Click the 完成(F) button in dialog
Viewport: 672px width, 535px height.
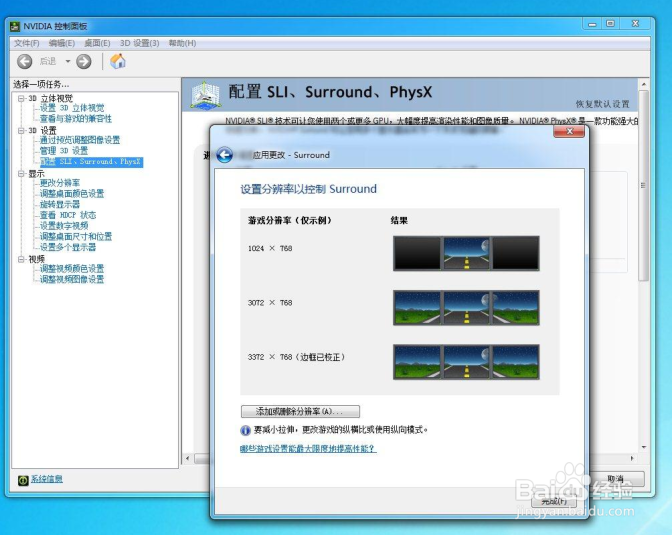tap(554, 501)
